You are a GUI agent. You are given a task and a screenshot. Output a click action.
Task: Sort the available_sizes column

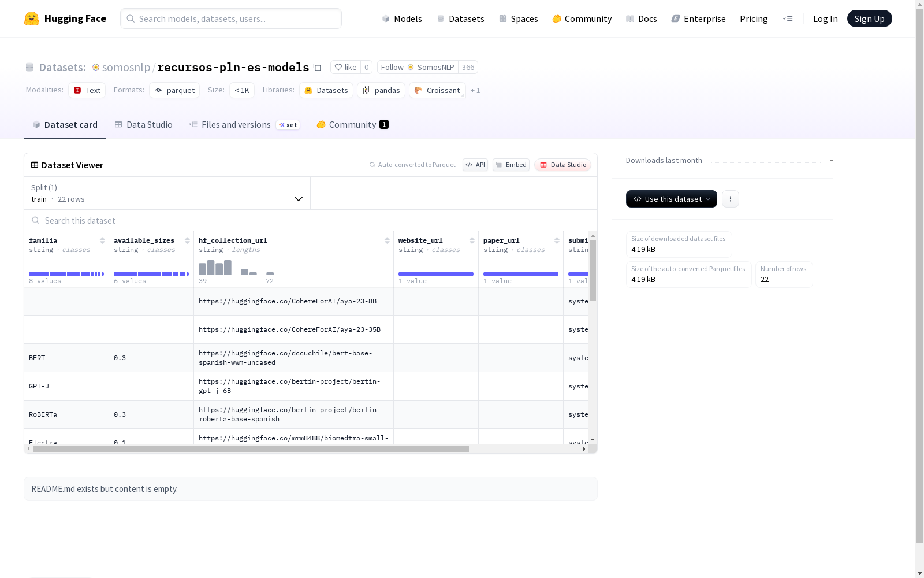tap(187, 240)
